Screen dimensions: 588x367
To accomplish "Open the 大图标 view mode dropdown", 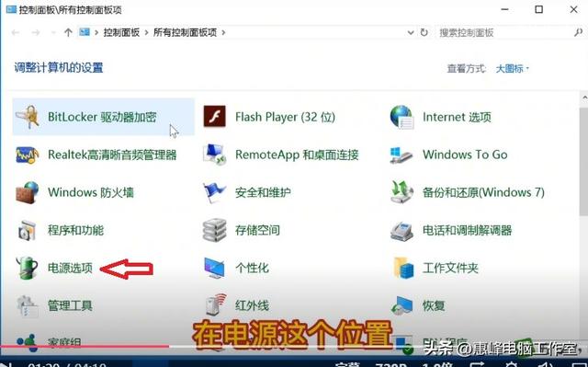I will tap(513, 69).
